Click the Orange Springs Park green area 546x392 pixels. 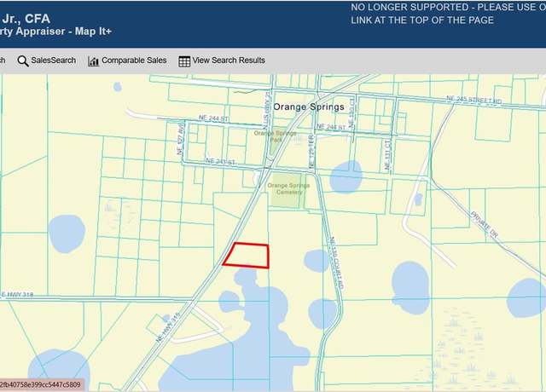point(275,139)
